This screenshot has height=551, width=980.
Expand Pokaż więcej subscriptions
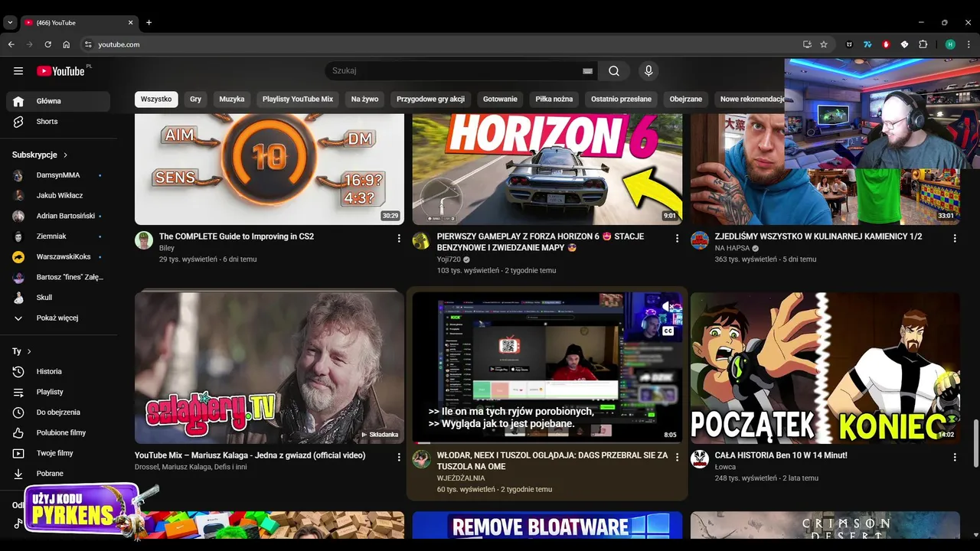tap(58, 318)
